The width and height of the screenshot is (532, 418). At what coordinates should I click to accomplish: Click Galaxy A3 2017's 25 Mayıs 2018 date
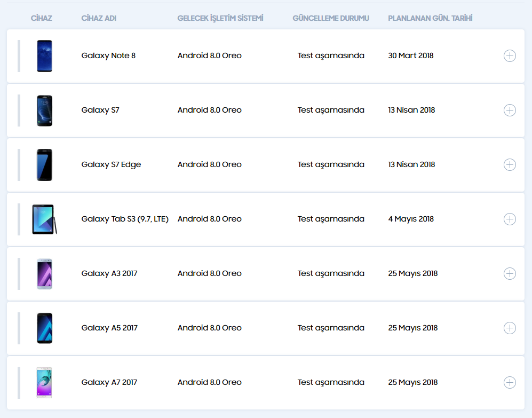click(x=412, y=273)
